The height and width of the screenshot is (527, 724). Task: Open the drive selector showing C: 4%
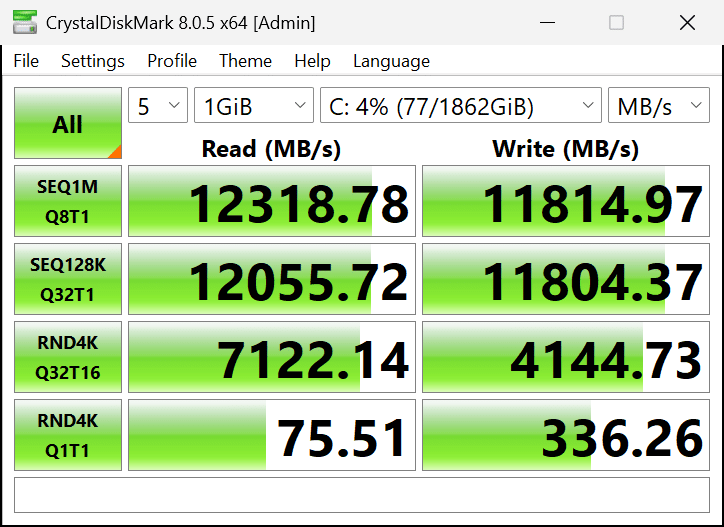coord(460,106)
